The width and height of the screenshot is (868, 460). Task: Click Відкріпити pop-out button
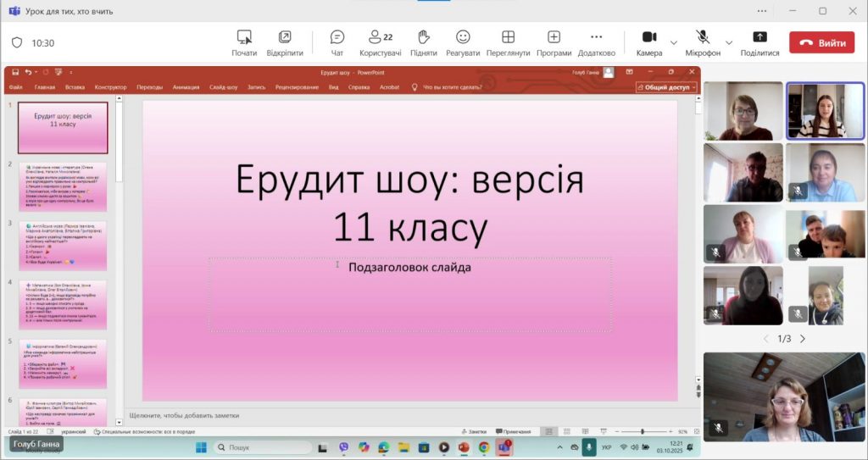point(285,42)
